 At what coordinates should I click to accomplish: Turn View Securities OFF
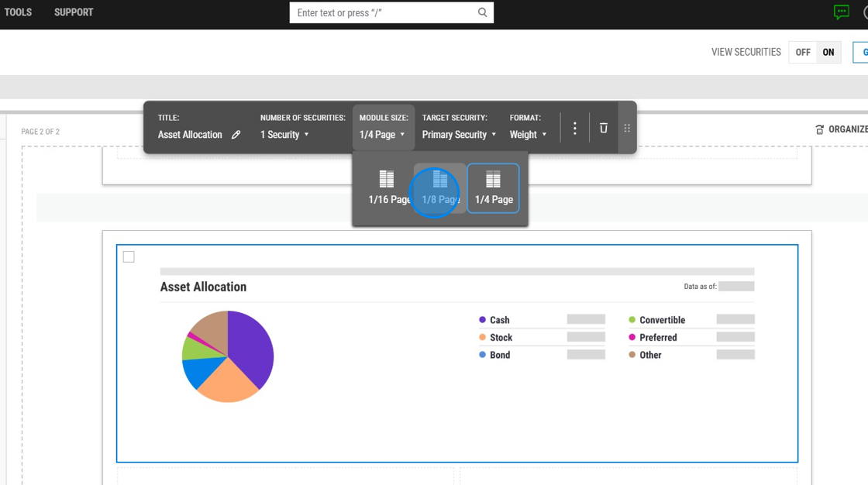coord(803,52)
